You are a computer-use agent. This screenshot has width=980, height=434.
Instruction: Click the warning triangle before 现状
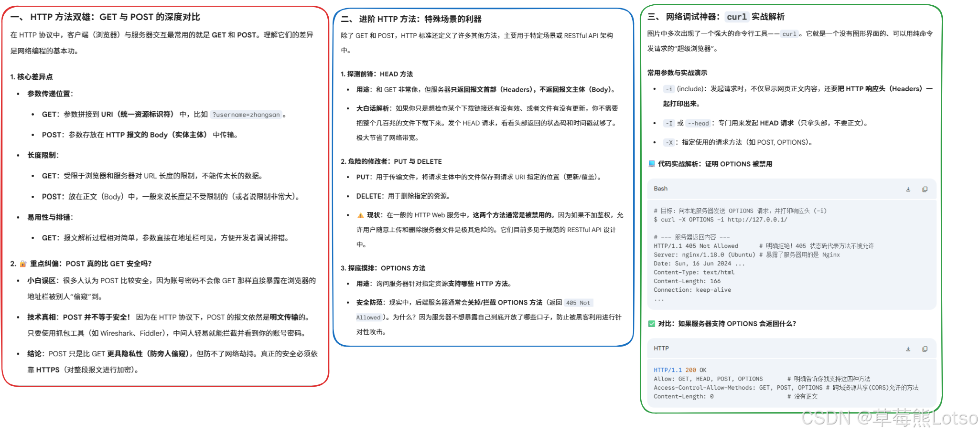click(x=360, y=215)
